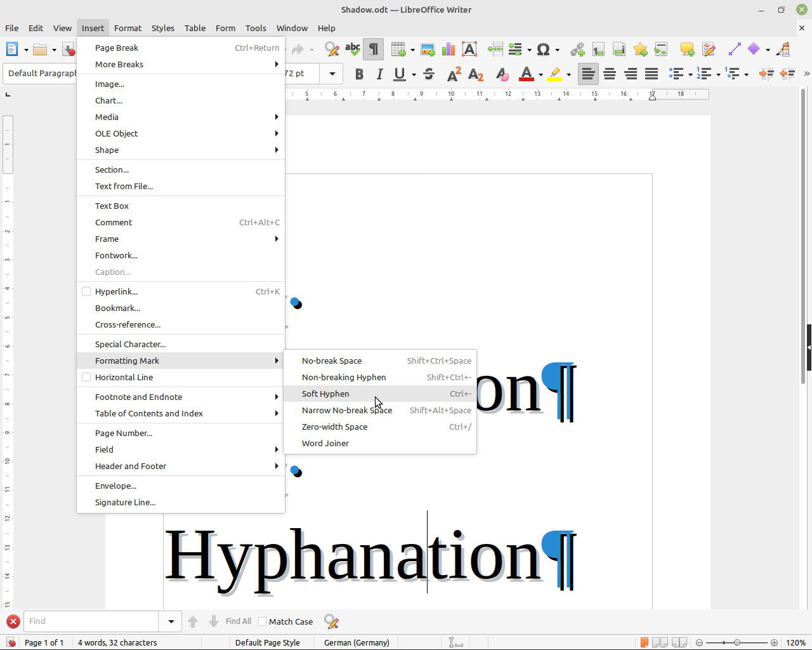The height and width of the screenshot is (650, 812).
Task: Expand the Frame submenu
Action: [181, 239]
